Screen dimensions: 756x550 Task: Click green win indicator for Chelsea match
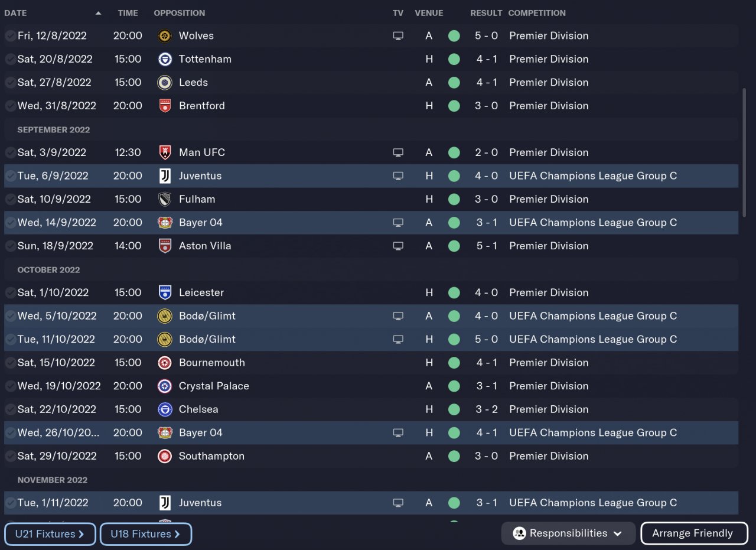pos(454,409)
